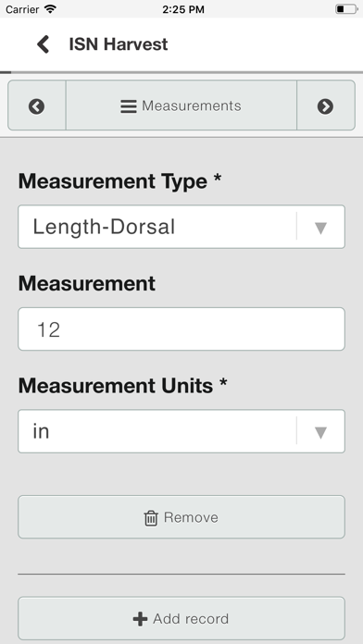The height and width of the screenshot is (644, 363).
Task: Tap the Measurement Type label
Action: (119, 181)
